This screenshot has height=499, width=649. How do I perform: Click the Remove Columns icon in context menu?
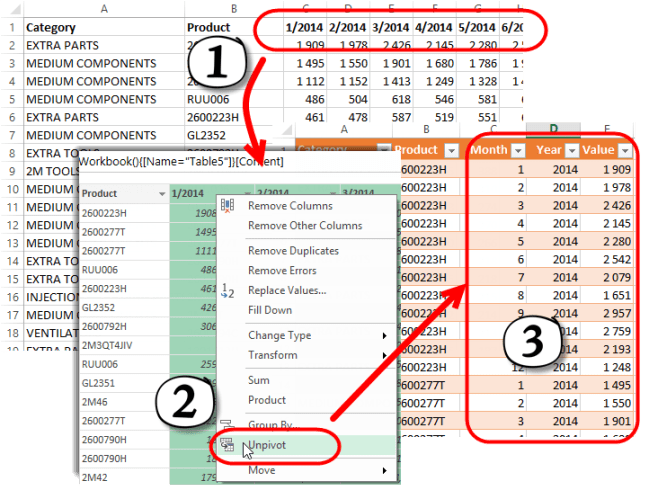pyautogui.click(x=227, y=205)
